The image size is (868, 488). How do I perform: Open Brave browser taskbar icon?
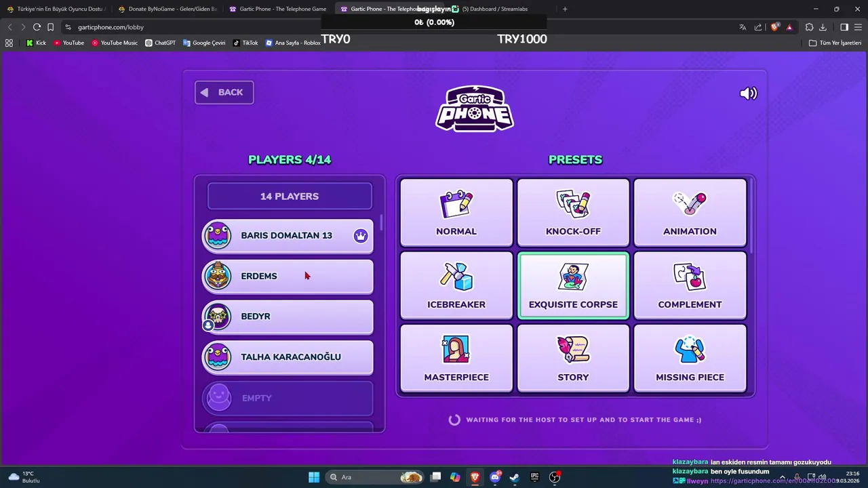pyautogui.click(x=475, y=477)
